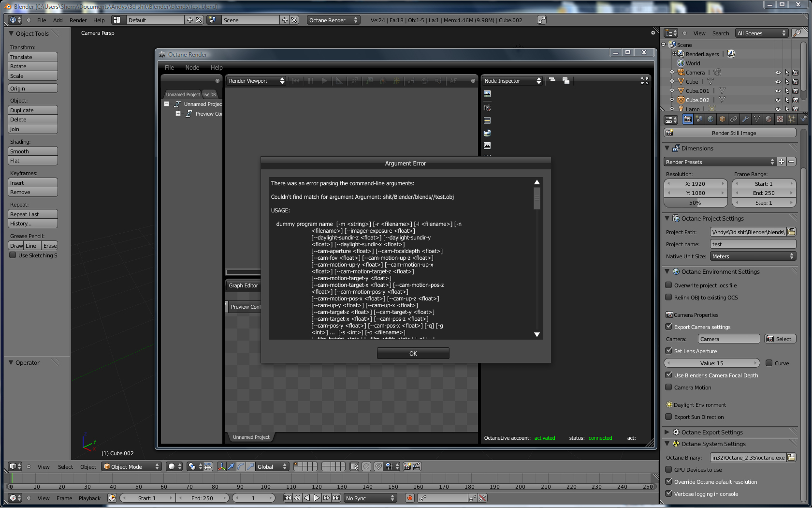The image size is (812, 508).
Task: Open the Object Mode dropdown
Action: tap(131, 466)
